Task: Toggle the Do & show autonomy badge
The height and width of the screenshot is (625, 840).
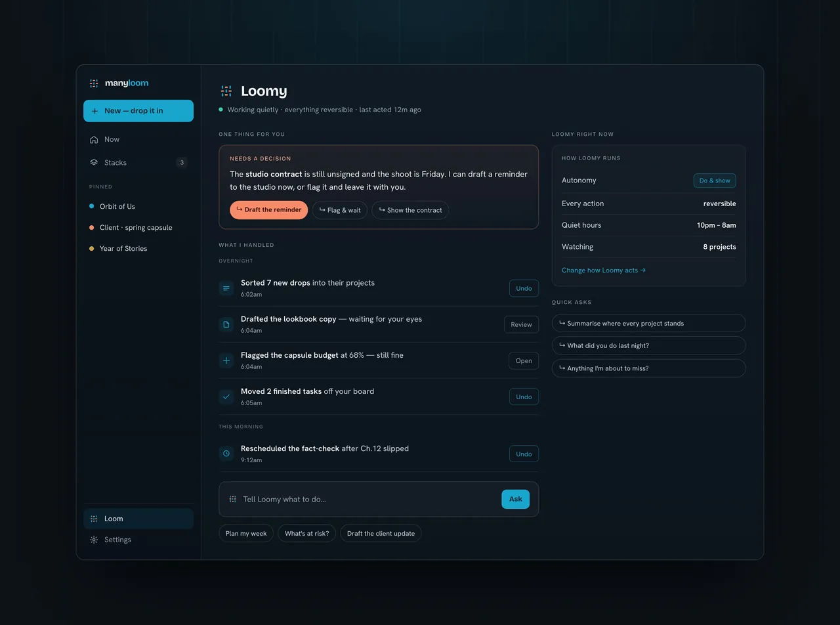Action: 715,181
